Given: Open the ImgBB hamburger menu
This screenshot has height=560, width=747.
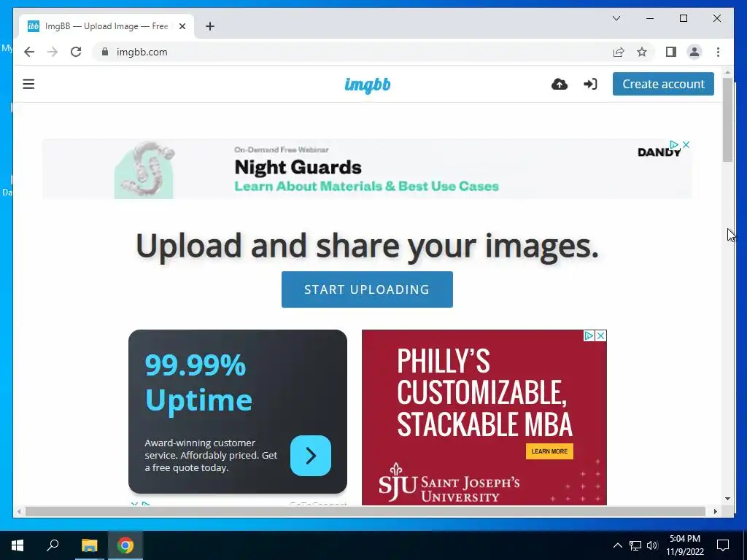Looking at the screenshot, I should pos(28,85).
